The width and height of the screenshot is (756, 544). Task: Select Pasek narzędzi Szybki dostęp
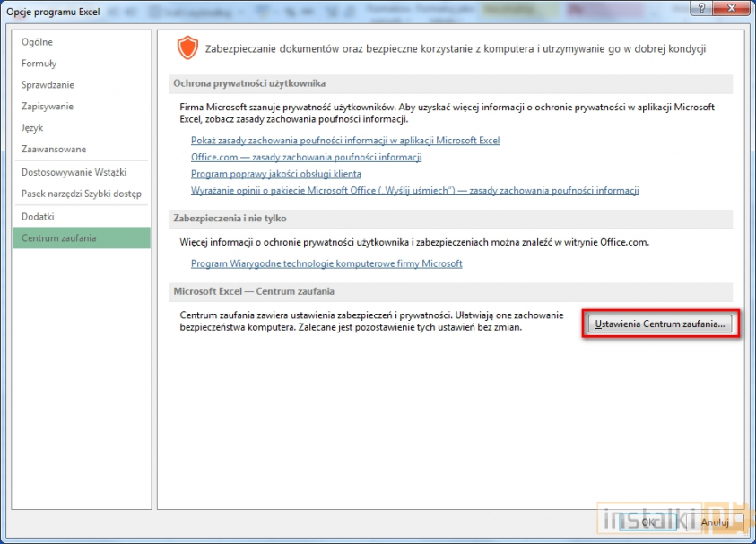coord(82,194)
